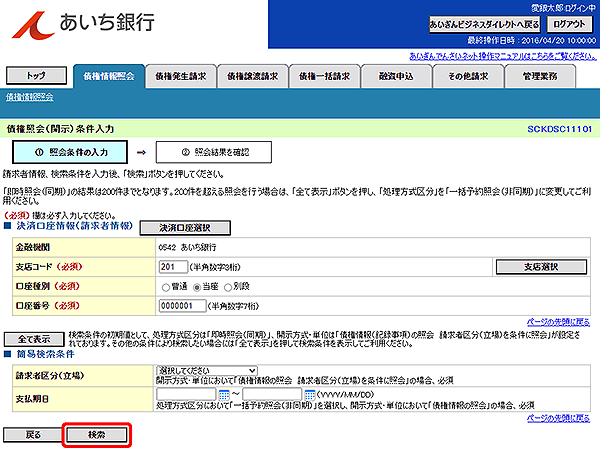Switch to 融資申込 tab

(x=396, y=77)
